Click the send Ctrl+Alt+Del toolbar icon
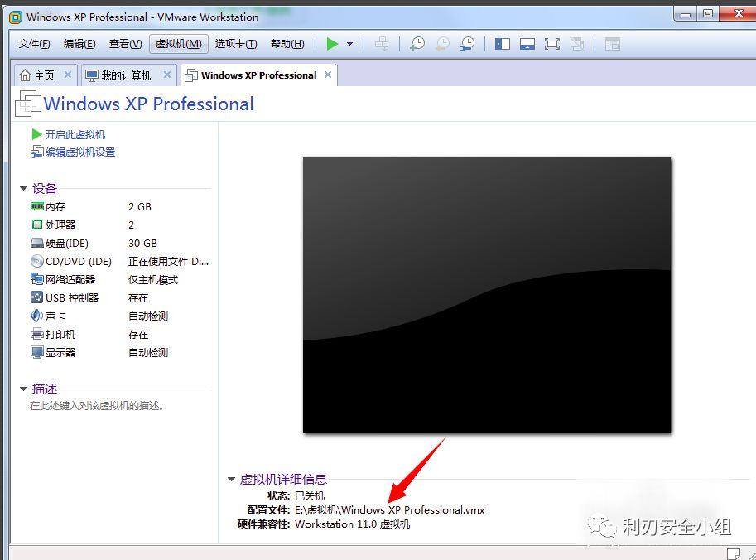The width and height of the screenshot is (756, 560). click(382, 44)
